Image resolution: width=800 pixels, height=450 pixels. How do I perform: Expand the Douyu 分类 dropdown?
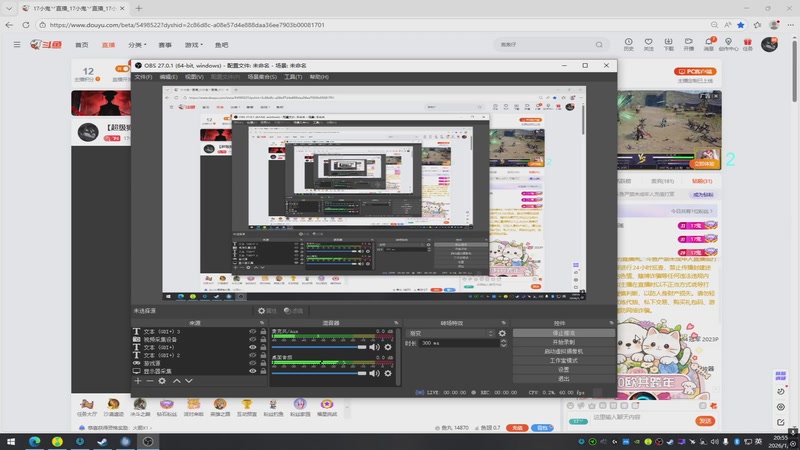point(137,45)
